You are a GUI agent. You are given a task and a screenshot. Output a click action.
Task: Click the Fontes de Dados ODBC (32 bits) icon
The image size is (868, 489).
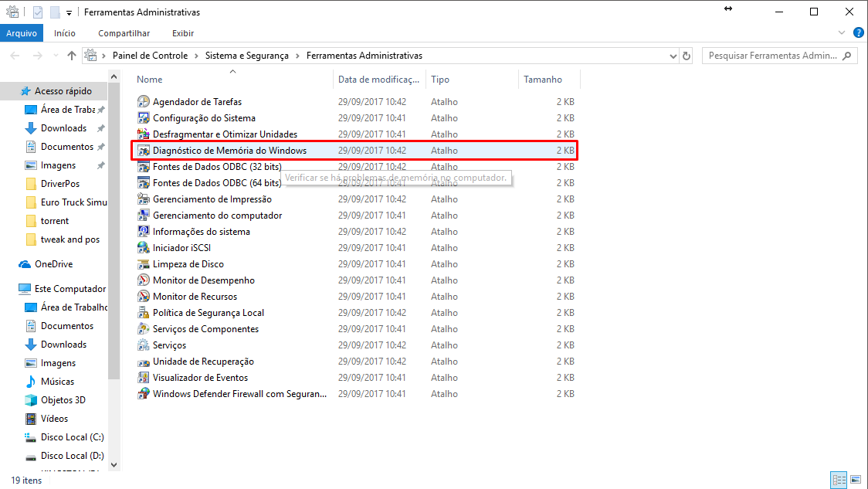pyautogui.click(x=144, y=167)
